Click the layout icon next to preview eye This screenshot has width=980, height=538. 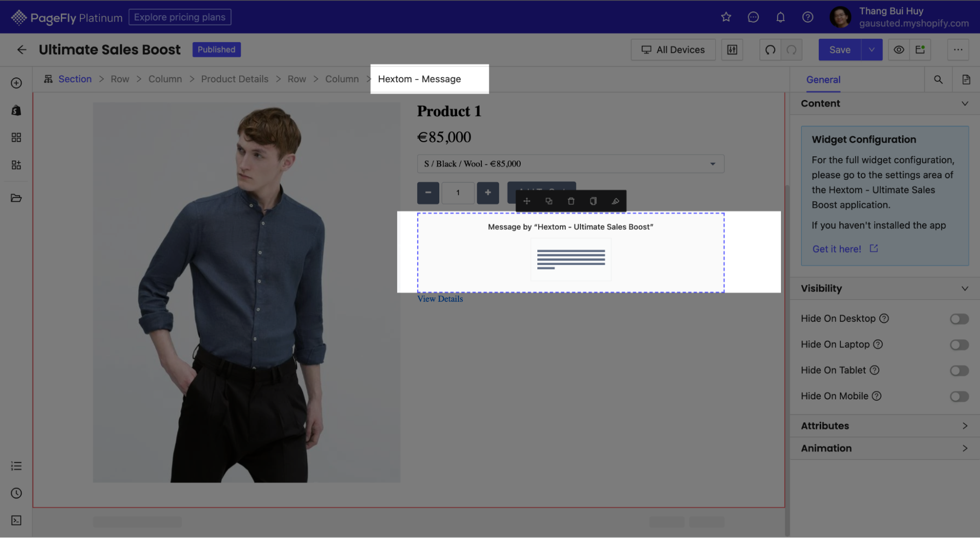pyautogui.click(x=920, y=49)
